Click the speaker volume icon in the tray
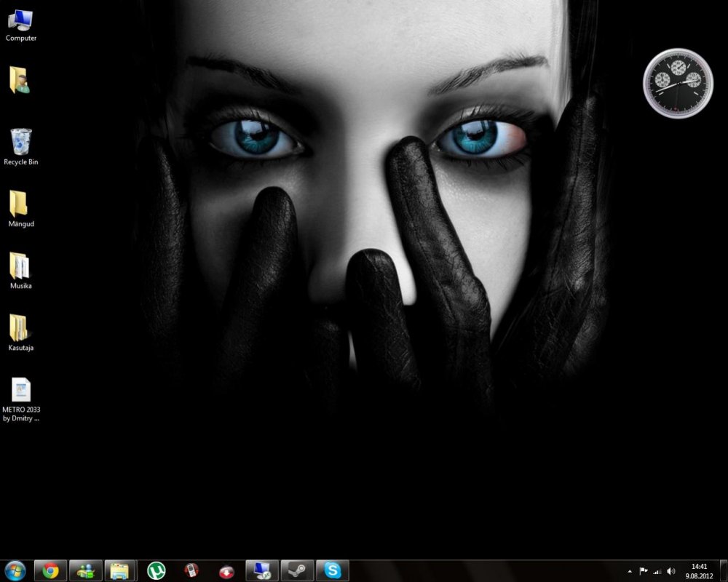The height and width of the screenshot is (582, 728). tap(672, 571)
